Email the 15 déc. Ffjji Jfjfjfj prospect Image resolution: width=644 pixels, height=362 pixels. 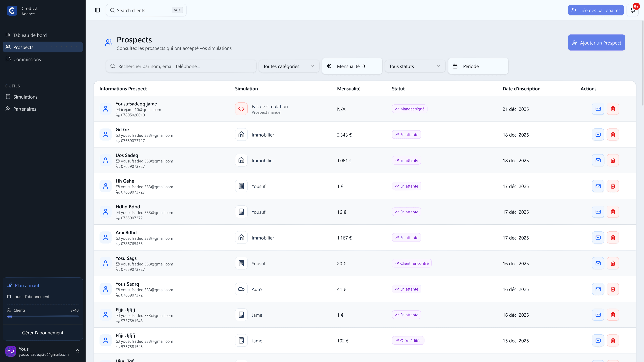[598, 341]
